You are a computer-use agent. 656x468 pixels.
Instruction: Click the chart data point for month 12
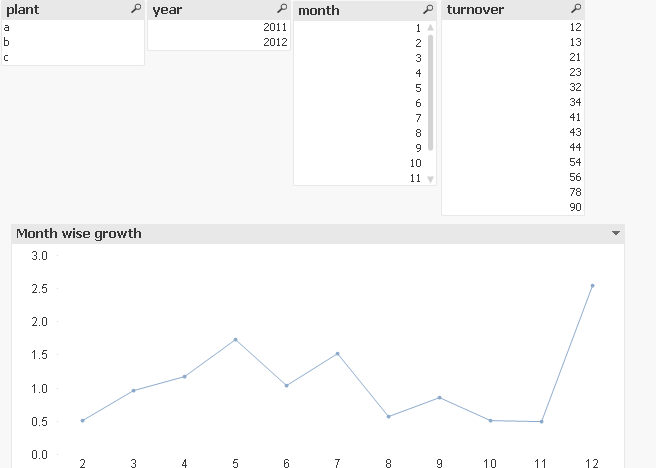tap(592, 286)
